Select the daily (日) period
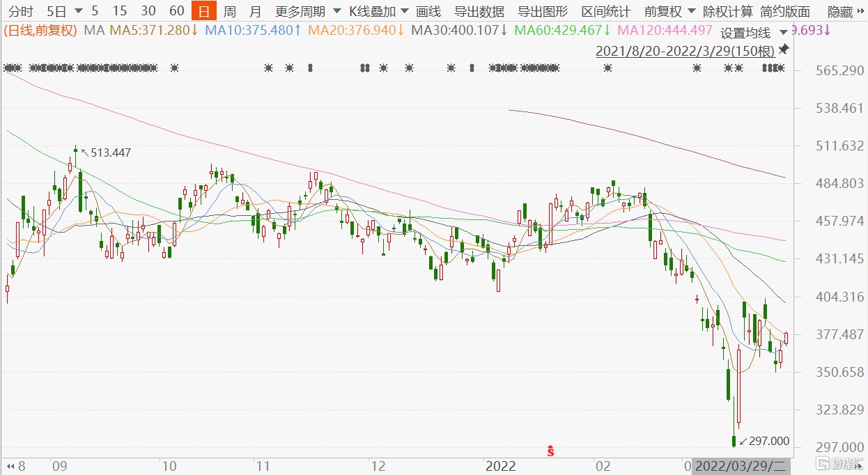The width and height of the screenshot is (868, 475). [203, 11]
